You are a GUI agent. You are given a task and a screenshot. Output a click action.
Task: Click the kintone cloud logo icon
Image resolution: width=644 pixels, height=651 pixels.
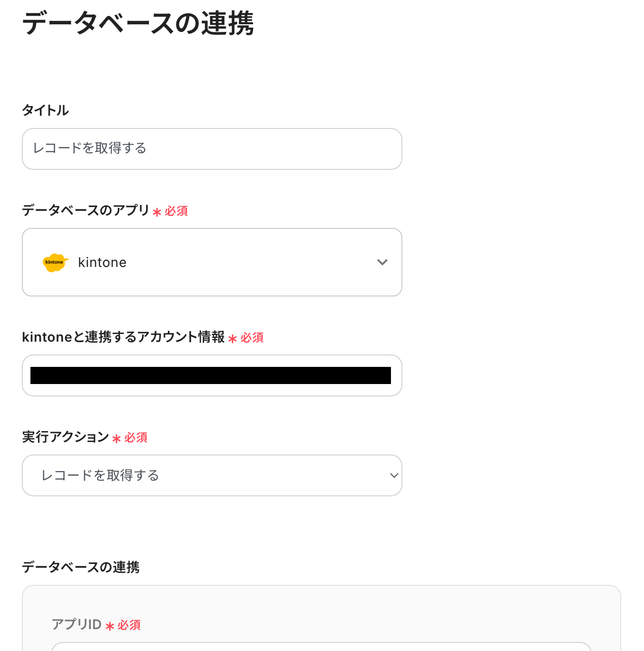pyautogui.click(x=55, y=262)
